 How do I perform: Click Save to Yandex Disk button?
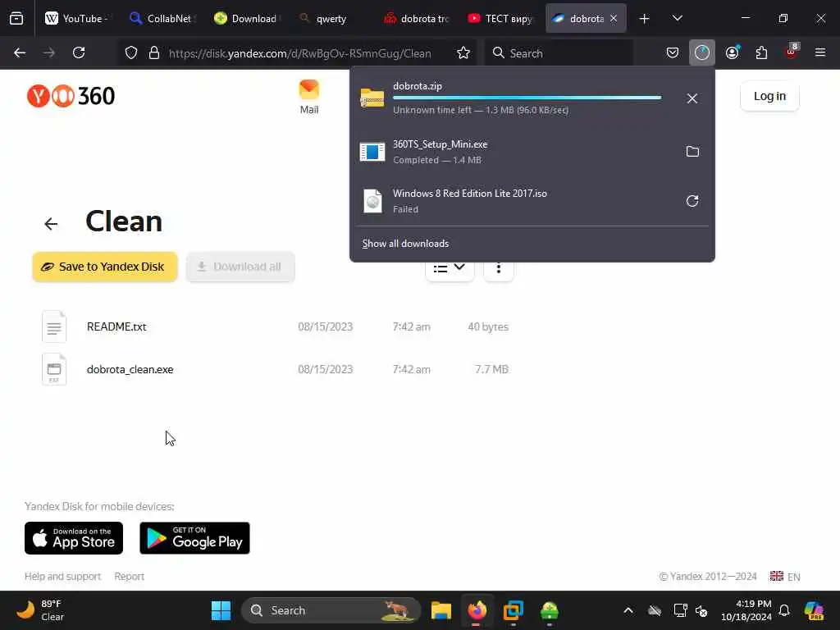click(x=105, y=267)
